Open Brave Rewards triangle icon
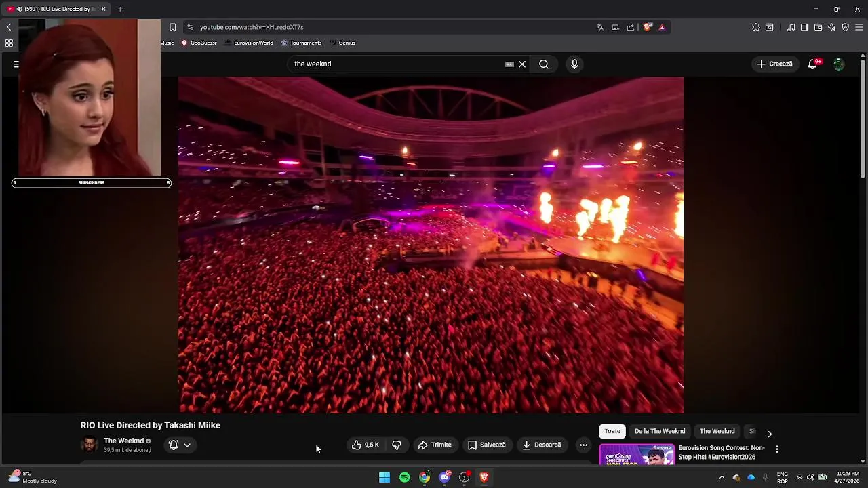 (x=662, y=27)
